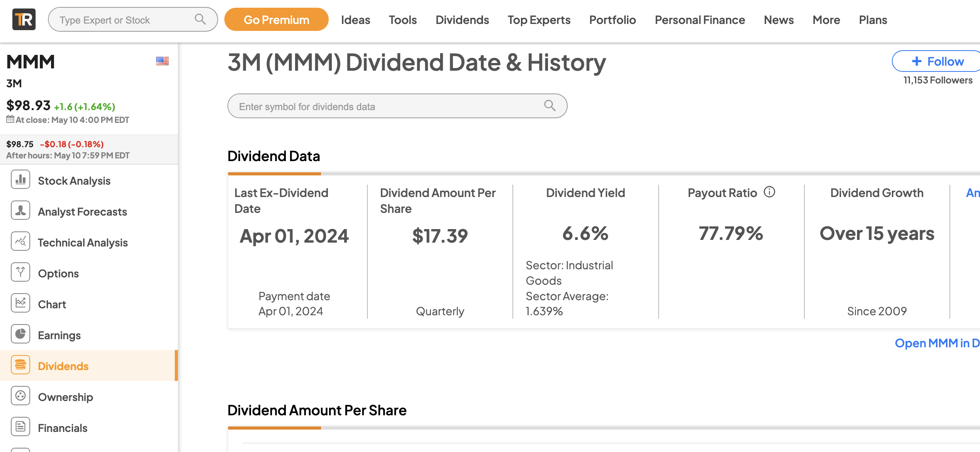Click the Sector Average 1.639% text
This screenshot has height=452, width=980.
coord(567,304)
